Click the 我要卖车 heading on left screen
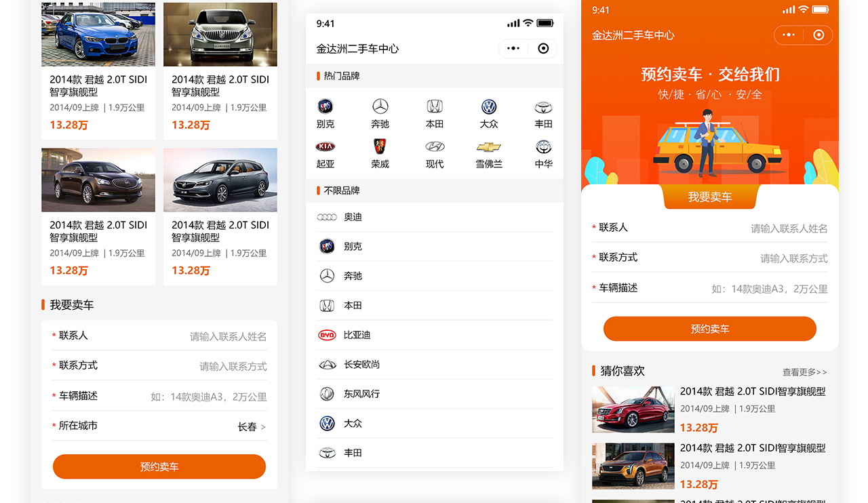The height and width of the screenshot is (503, 868). (x=72, y=305)
